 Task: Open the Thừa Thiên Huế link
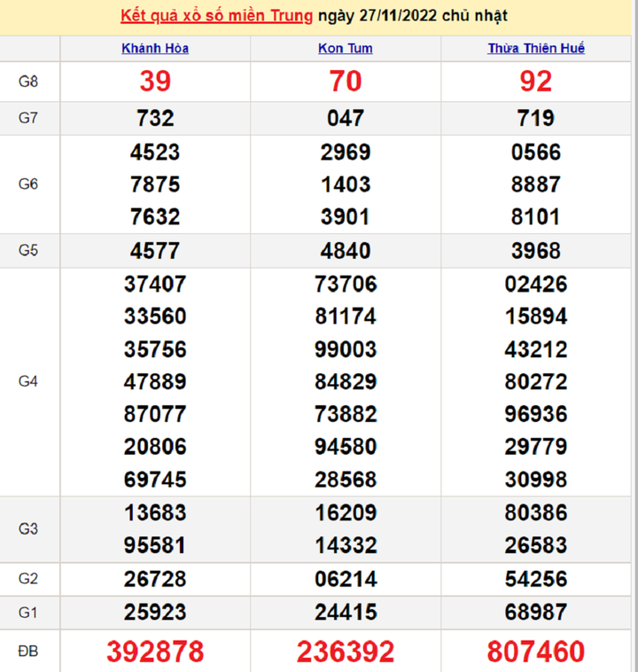pyautogui.click(x=535, y=49)
